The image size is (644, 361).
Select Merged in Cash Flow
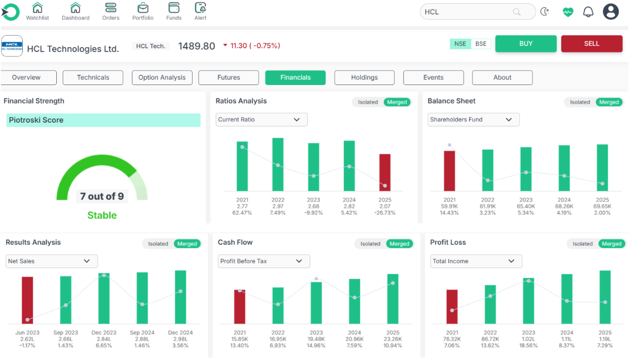[399, 244]
